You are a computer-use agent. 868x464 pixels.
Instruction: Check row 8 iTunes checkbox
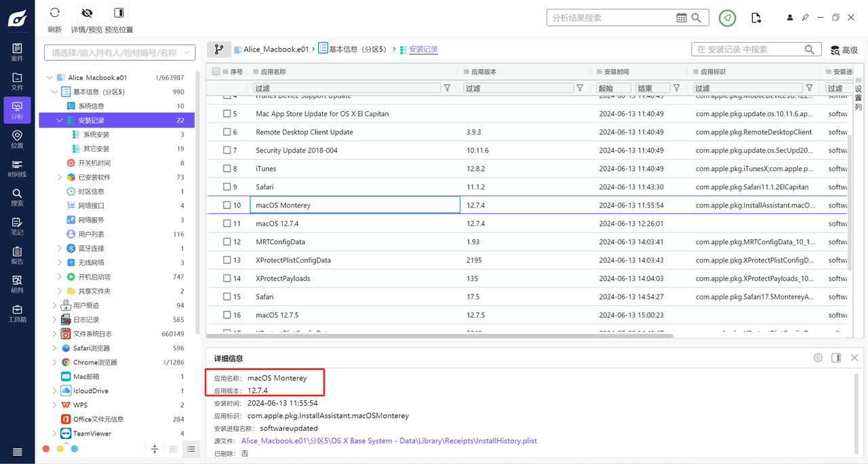click(227, 169)
